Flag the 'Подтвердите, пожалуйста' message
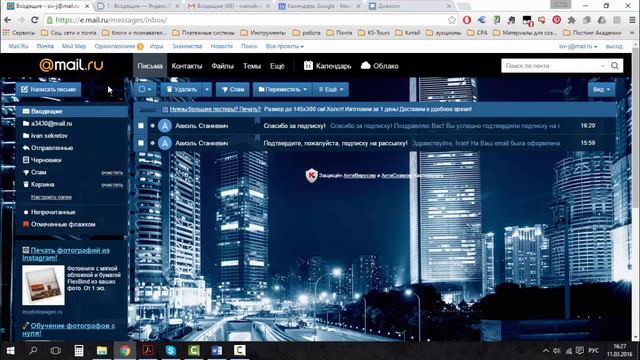 pos(257,138)
